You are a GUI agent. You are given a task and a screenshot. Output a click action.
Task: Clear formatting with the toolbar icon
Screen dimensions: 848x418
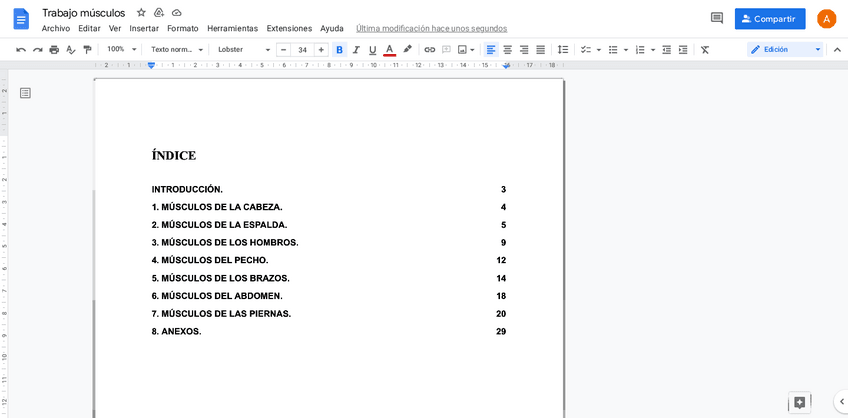click(705, 50)
